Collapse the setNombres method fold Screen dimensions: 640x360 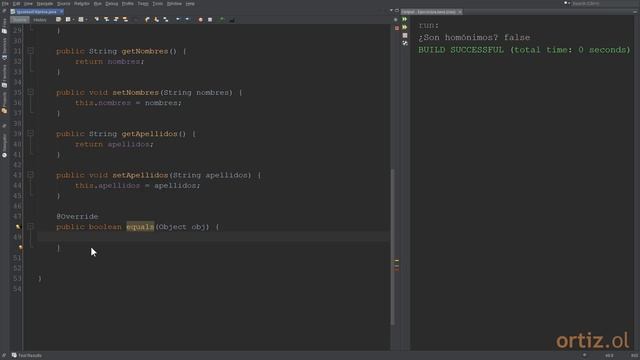point(31,92)
